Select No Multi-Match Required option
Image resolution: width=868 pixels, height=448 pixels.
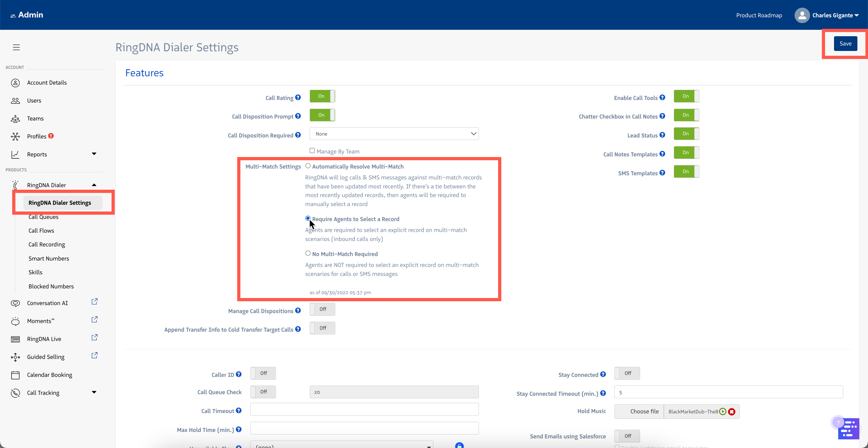point(308,253)
